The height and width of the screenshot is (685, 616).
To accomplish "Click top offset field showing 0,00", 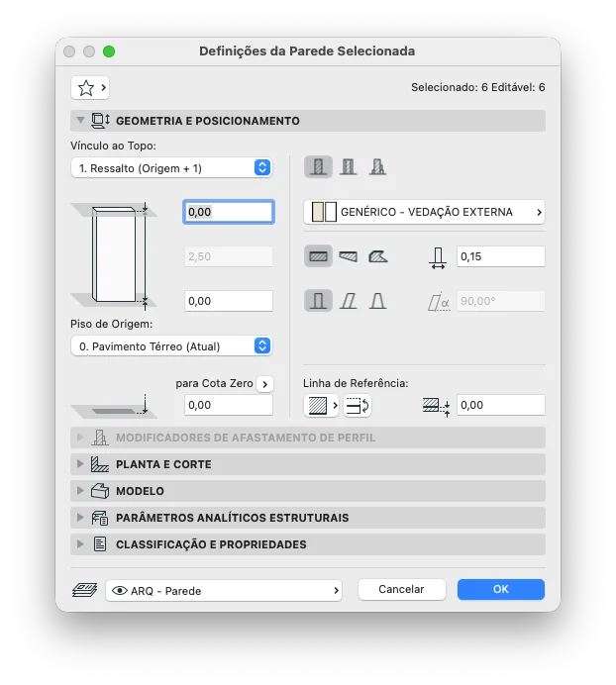I will pyautogui.click(x=229, y=212).
